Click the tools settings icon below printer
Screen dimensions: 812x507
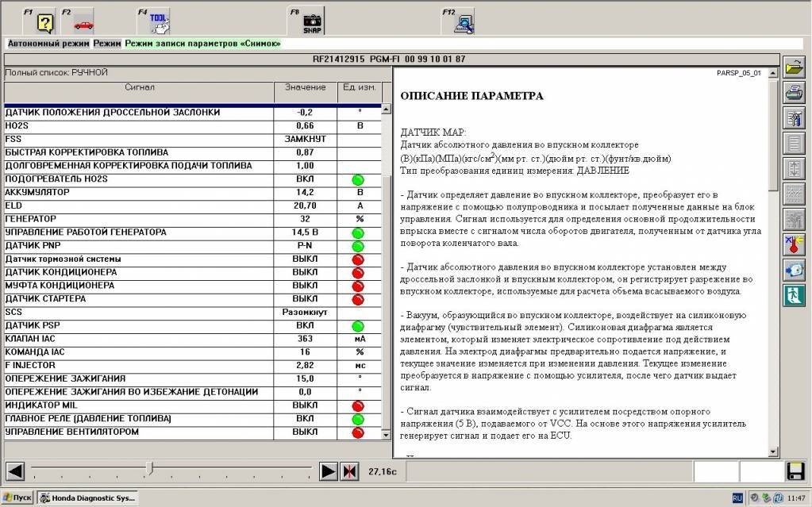tap(794, 118)
